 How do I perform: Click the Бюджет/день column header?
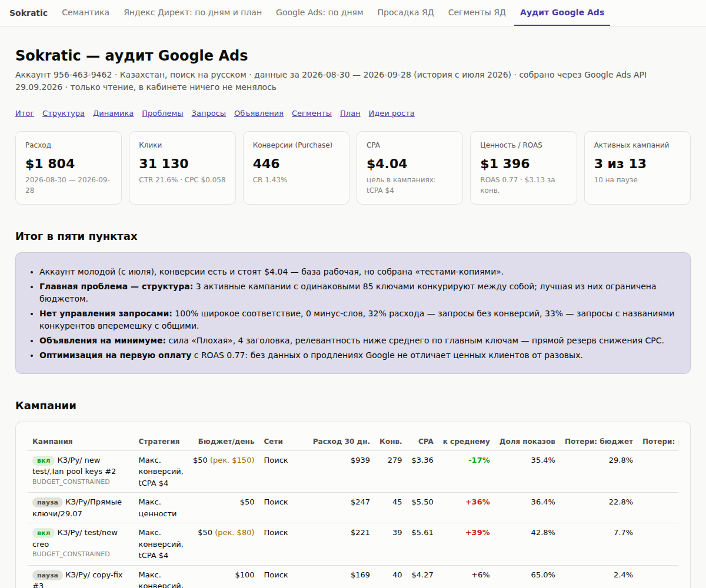tap(226, 442)
